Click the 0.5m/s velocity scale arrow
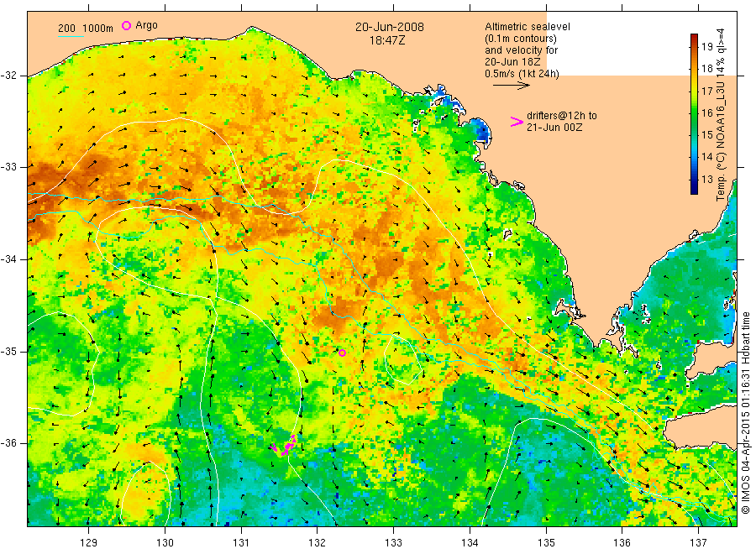This screenshot has height=554, width=756. tap(511, 86)
